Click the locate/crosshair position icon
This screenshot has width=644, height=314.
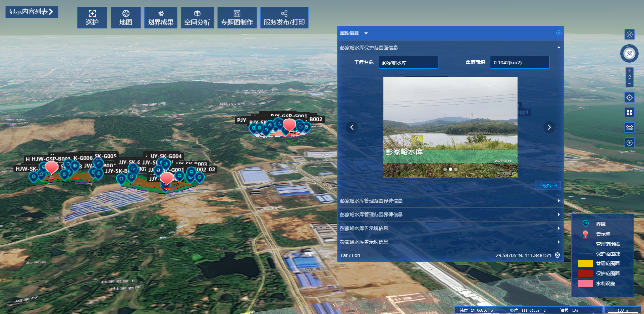(x=630, y=98)
